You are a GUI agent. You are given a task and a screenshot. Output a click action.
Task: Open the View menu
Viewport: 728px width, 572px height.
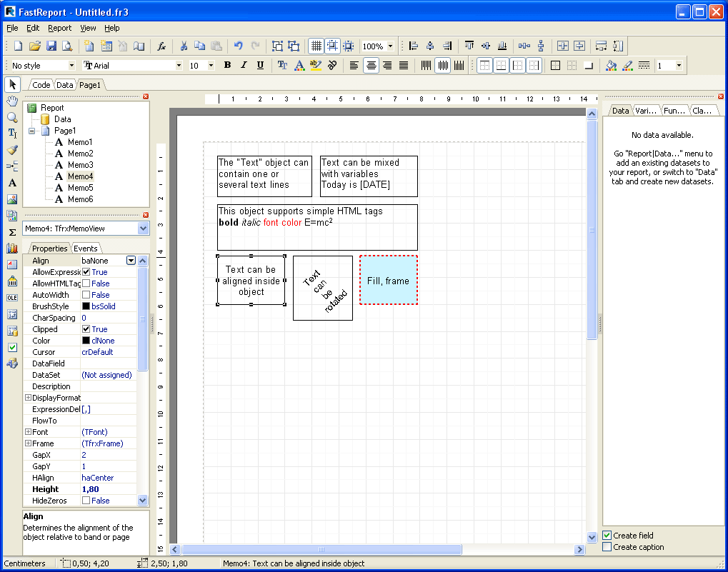tap(88, 28)
